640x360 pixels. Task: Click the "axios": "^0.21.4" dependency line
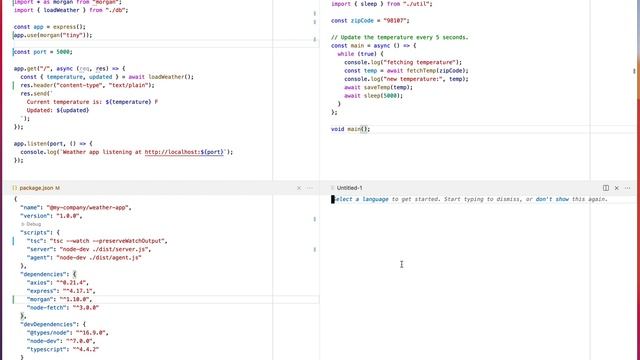pos(58,282)
